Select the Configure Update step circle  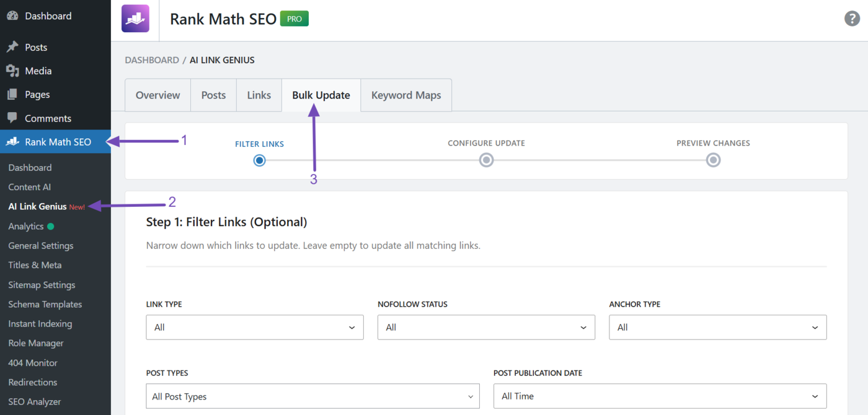click(x=487, y=160)
